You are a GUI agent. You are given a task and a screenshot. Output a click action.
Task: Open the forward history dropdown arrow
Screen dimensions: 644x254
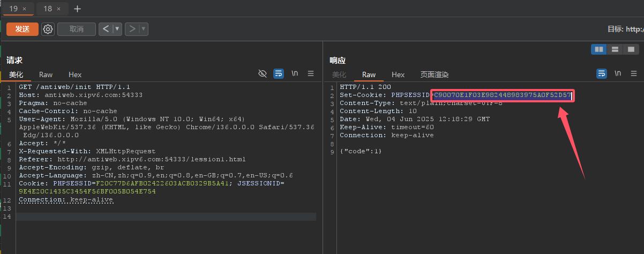point(144,29)
